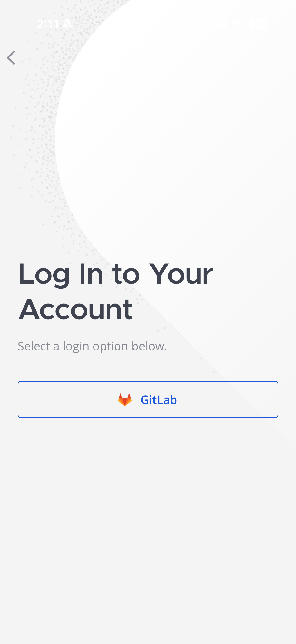
Task: Tap the white curved background graphic
Action: pos(175,125)
